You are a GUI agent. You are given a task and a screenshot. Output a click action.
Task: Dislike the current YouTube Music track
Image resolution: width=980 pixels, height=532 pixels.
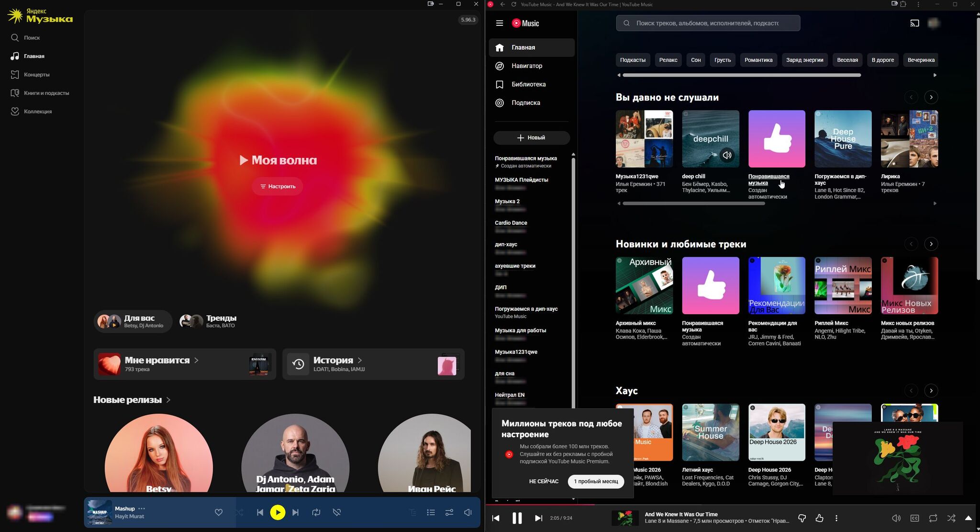coord(802,518)
